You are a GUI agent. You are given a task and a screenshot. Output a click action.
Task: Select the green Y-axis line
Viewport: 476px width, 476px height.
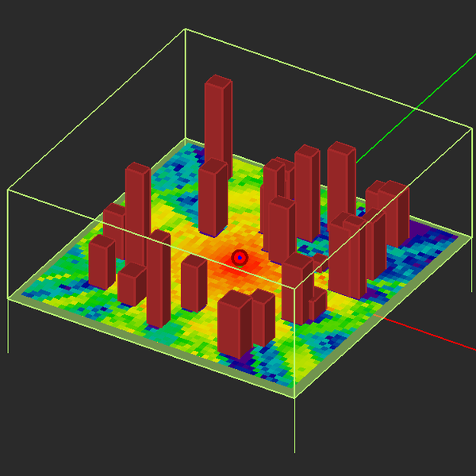(x=416, y=109)
